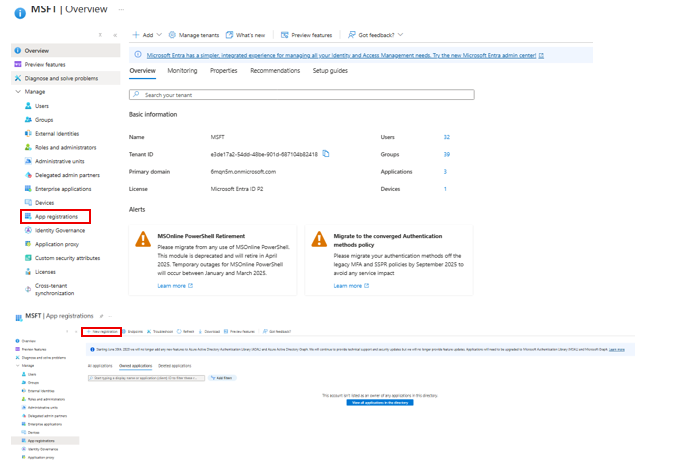Select the Overview tab under the banner
The width and height of the screenshot is (680, 468).
(142, 71)
